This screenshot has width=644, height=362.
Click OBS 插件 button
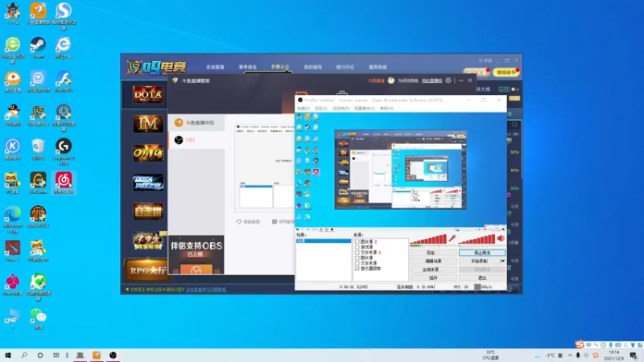(x=433, y=278)
